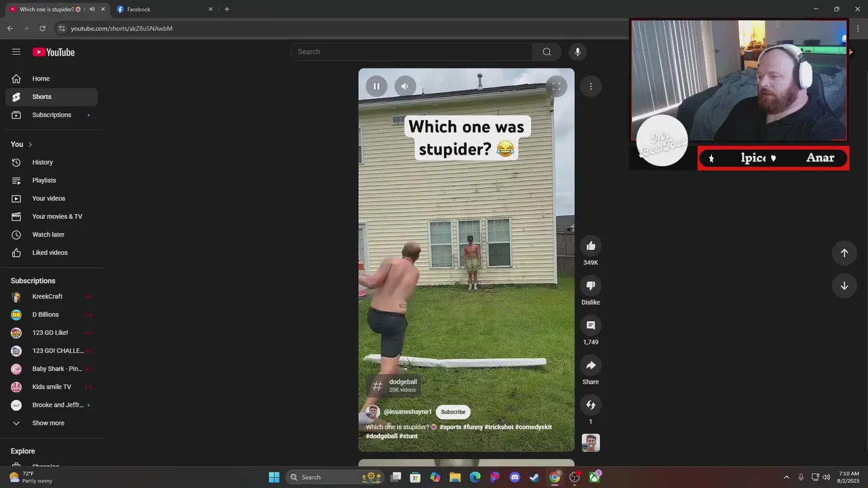Open the three-dot more options menu
This screenshot has height=488, width=868.
tap(591, 86)
